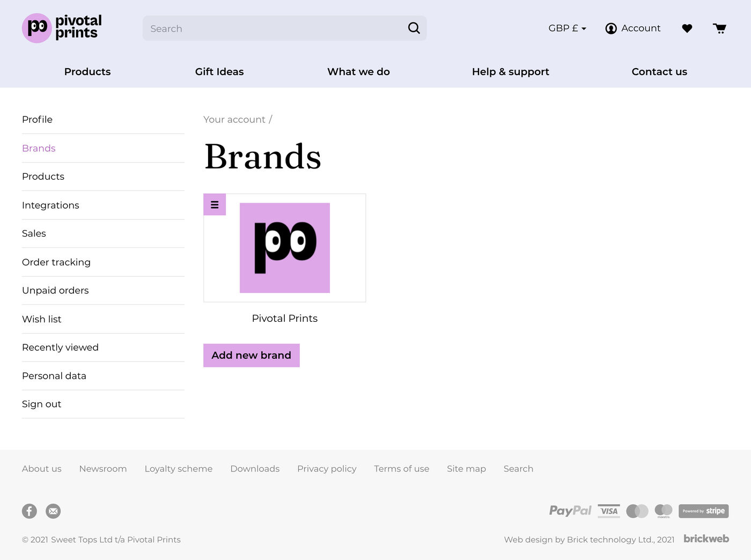Go to Integrations in the sidebar
Viewport: 751px width, 560px height.
[50, 205]
